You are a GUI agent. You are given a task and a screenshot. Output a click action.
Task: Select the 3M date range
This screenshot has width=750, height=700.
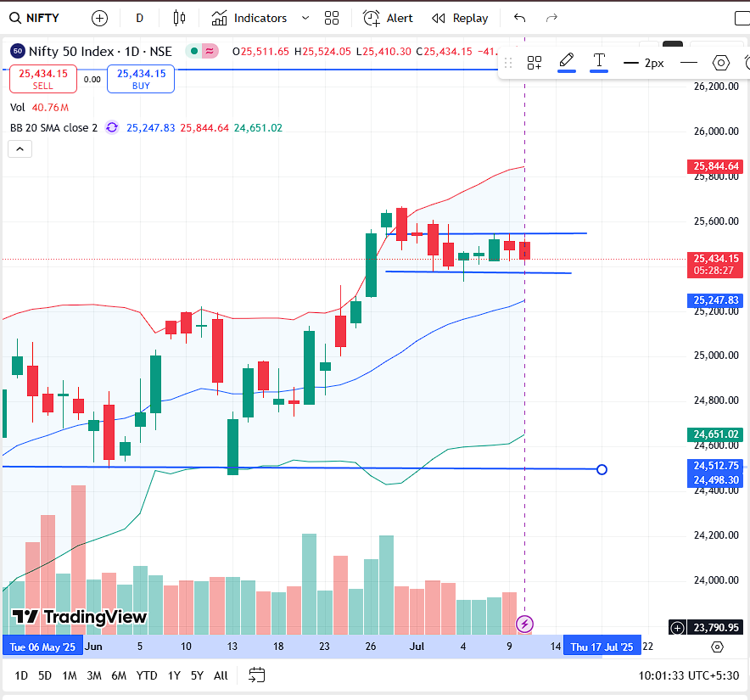click(93, 675)
